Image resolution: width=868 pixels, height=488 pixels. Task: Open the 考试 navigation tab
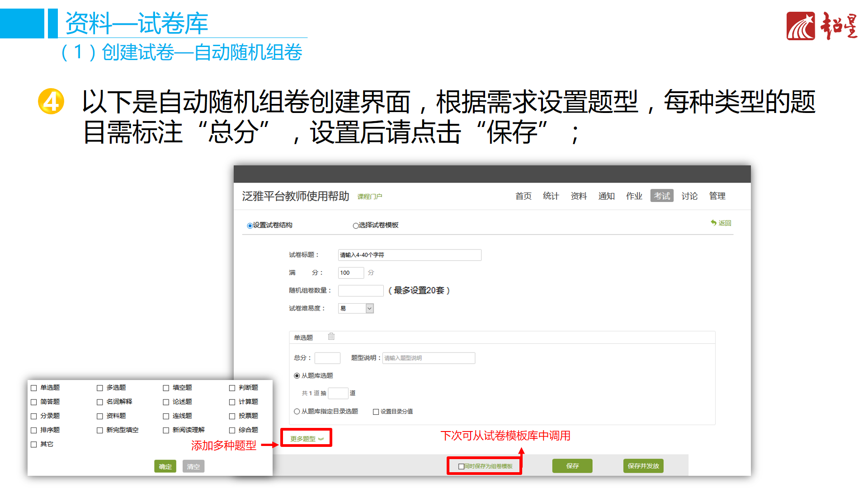(x=661, y=196)
